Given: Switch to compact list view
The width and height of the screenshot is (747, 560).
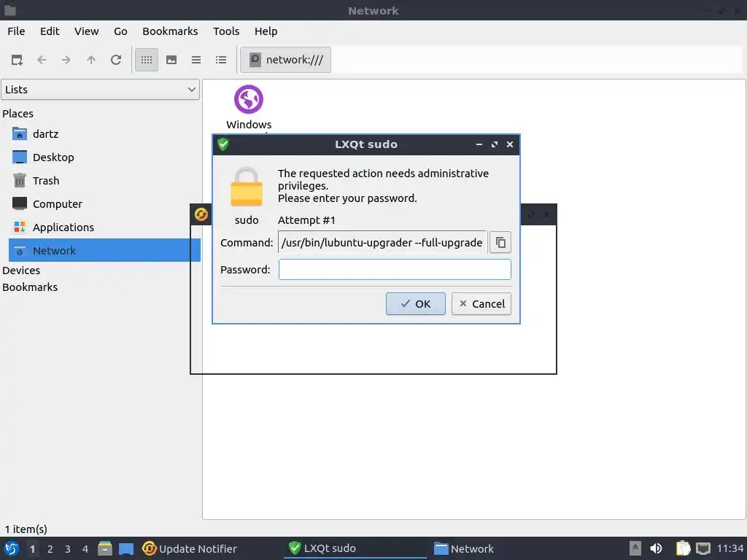Looking at the screenshot, I should [x=196, y=60].
